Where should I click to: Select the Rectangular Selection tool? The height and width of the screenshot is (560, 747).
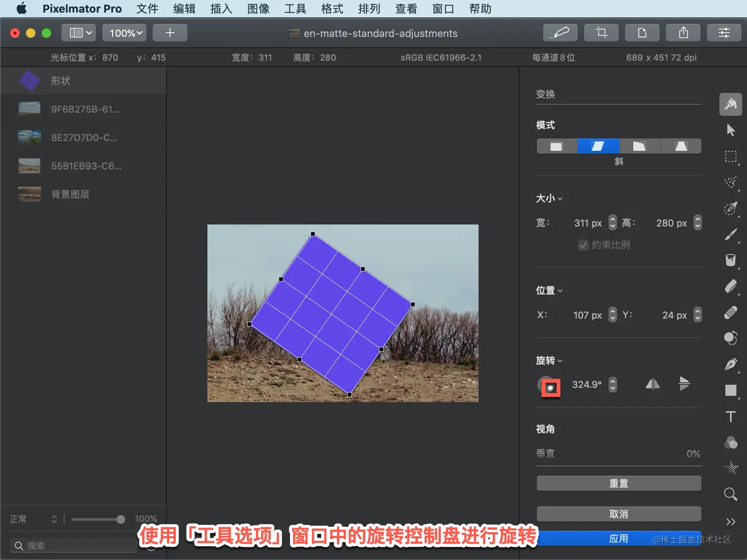point(731,157)
